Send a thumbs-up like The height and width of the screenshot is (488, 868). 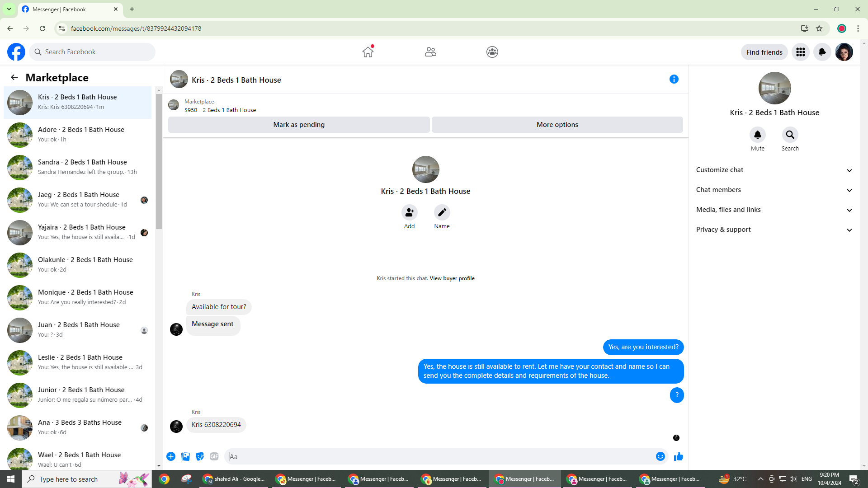pyautogui.click(x=679, y=456)
